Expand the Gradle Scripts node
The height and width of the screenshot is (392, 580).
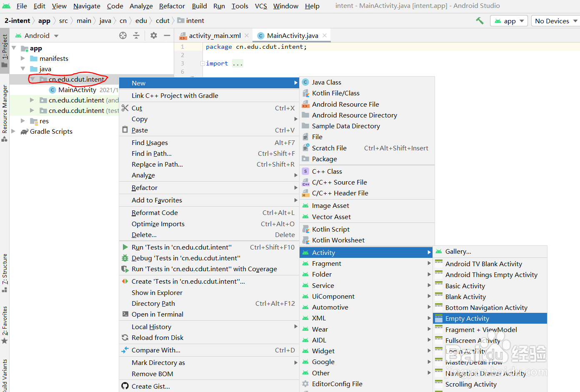(14, 131)
